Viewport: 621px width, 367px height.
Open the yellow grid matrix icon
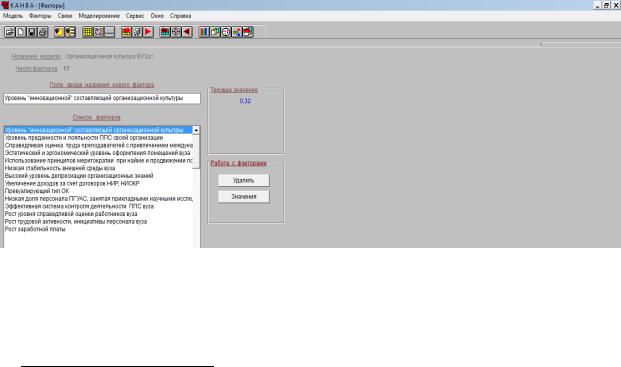(x=88, y=32)
